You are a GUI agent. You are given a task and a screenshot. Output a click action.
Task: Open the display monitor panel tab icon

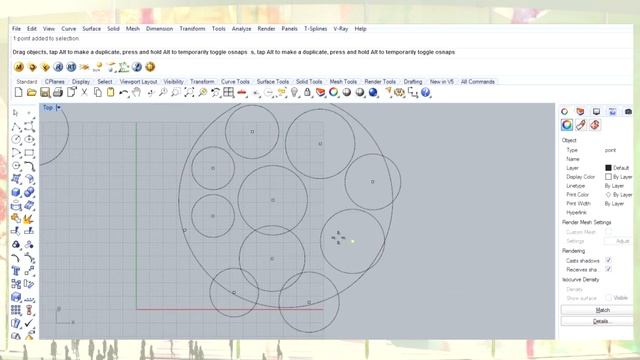pos(596,111)
